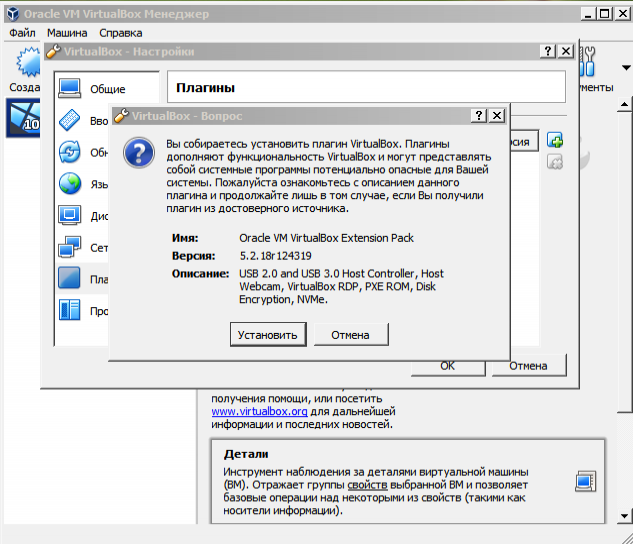Select Общие section in settings sidebar
The height and width of the screenshot is (544, 633).
tap(107, 89)
